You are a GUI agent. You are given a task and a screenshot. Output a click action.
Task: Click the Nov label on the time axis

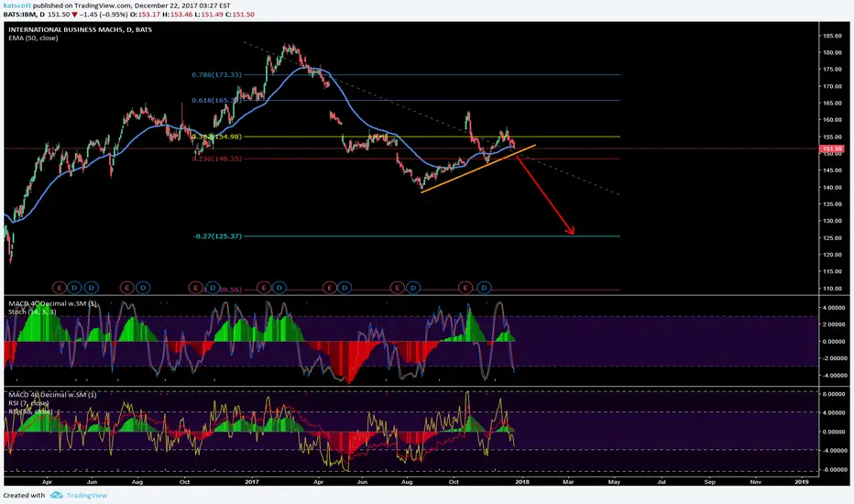point(755,482)
